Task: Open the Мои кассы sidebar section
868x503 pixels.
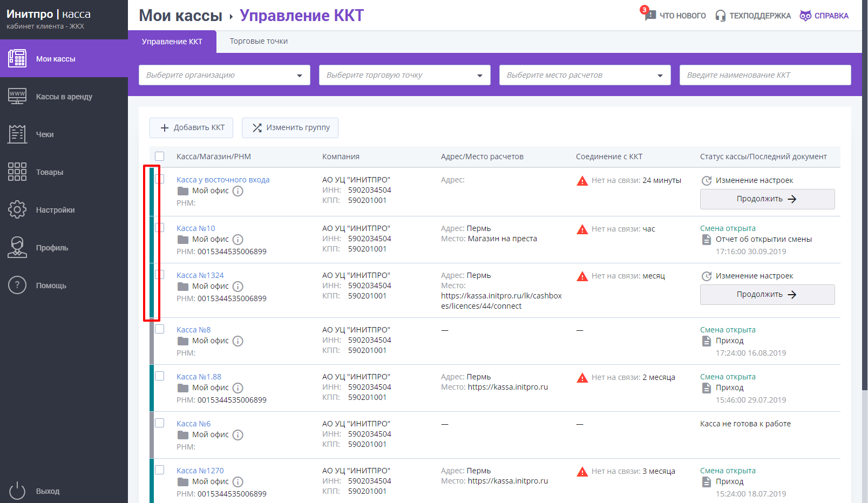Action: [x=64, y=58]
